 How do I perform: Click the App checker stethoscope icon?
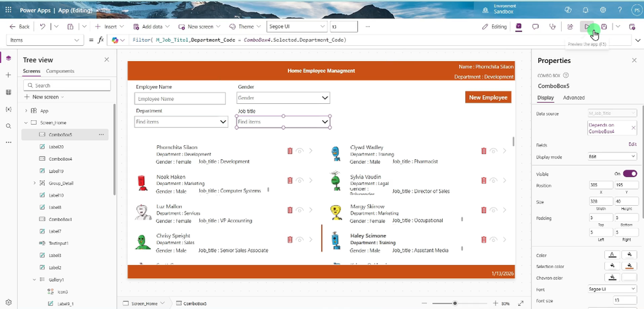552,26
